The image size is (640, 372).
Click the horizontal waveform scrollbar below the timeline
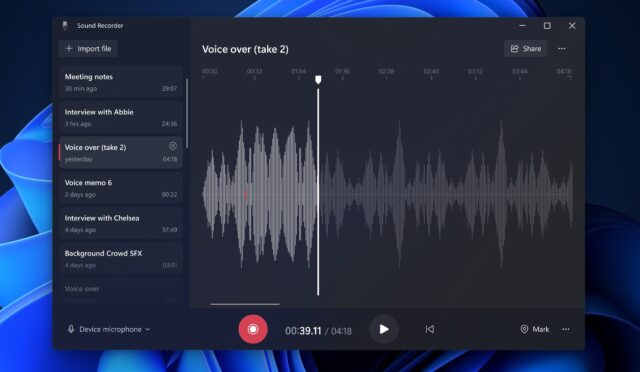[x=245, y=304]
